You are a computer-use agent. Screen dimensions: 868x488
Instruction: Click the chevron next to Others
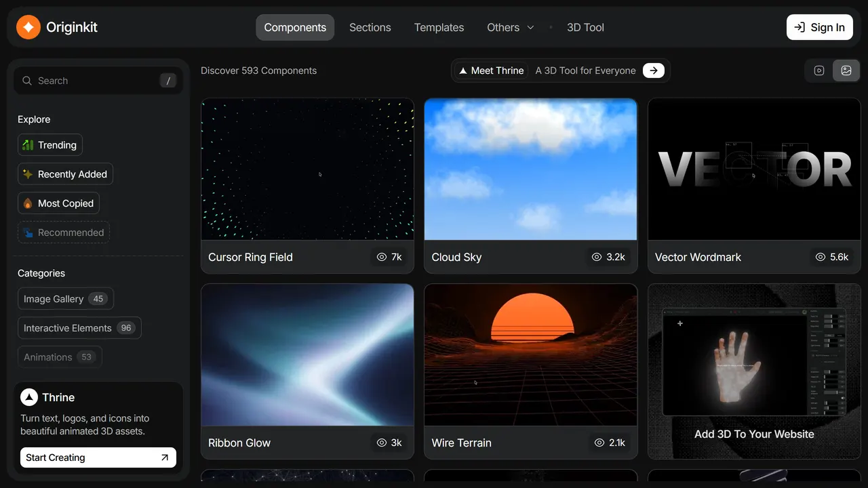click(x=530, y=28)
